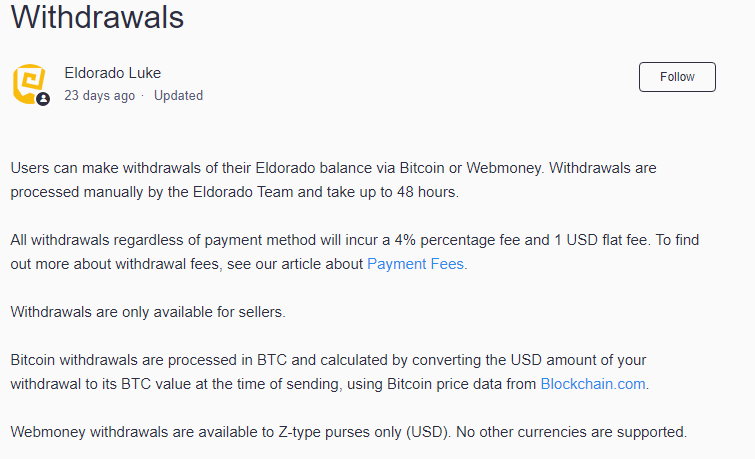This screenshot has height=459, width=755.
Task: Click the "Webmoney withdrawals" sentence start
Action: pyautogui.click(x=89, y=432)
